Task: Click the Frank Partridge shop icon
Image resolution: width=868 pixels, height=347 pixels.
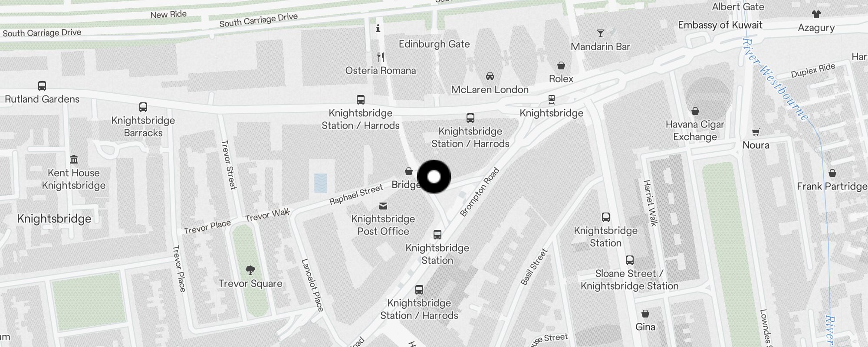Action: (832, 173)
